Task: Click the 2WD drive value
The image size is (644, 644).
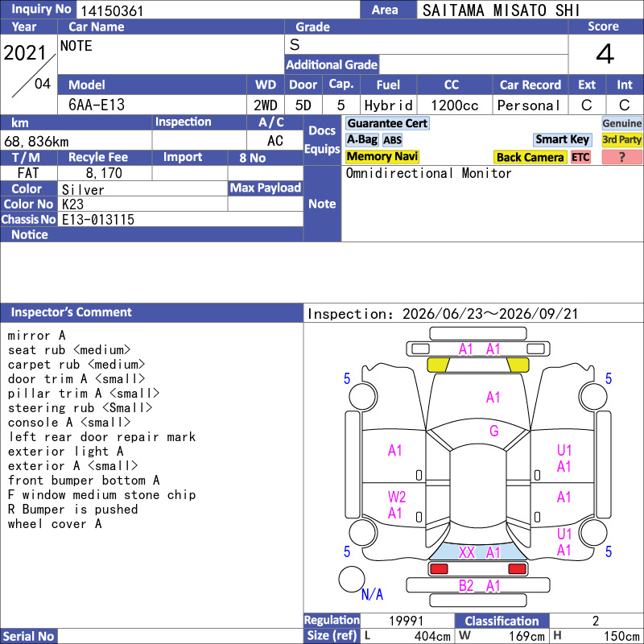Action: (x=266, y=105)
